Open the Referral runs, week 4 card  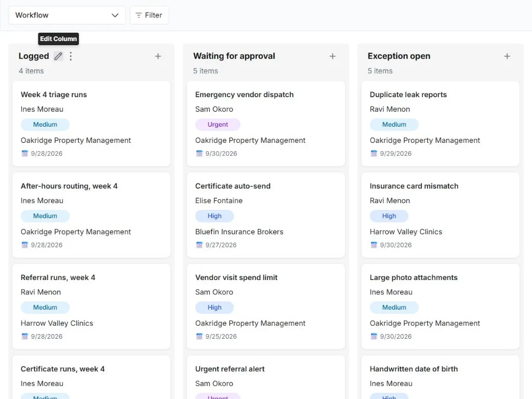(91, 307)
